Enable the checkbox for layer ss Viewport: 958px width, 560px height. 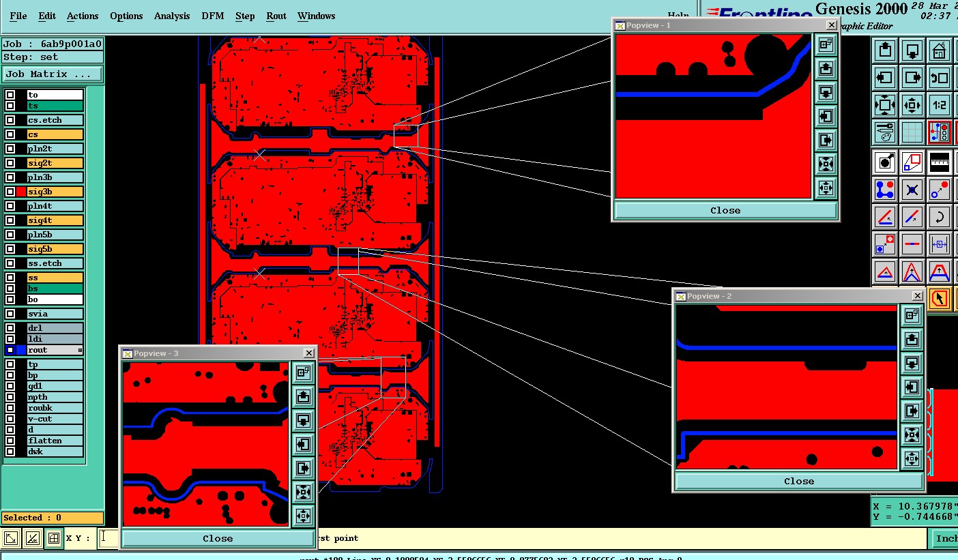point(10,278)
